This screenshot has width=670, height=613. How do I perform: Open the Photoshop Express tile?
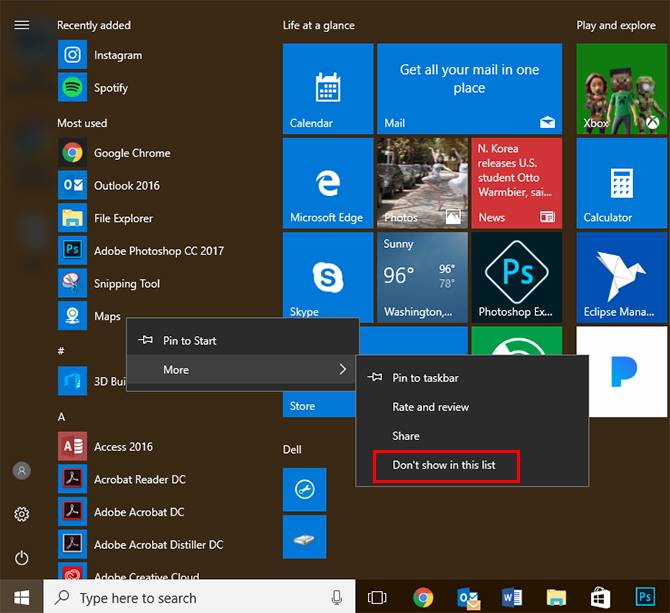517,277
